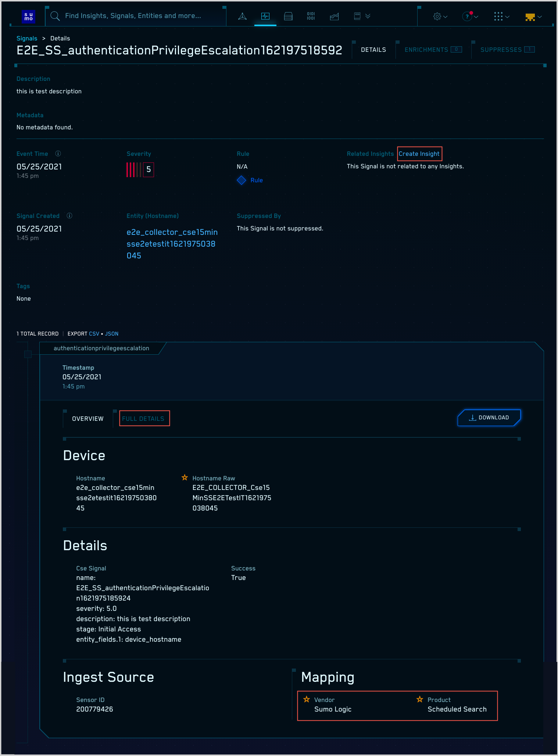Viewport: 558px width, 756px height.
Task: Open the Insights triangle icon in navbar
Action: coord(242,16)
